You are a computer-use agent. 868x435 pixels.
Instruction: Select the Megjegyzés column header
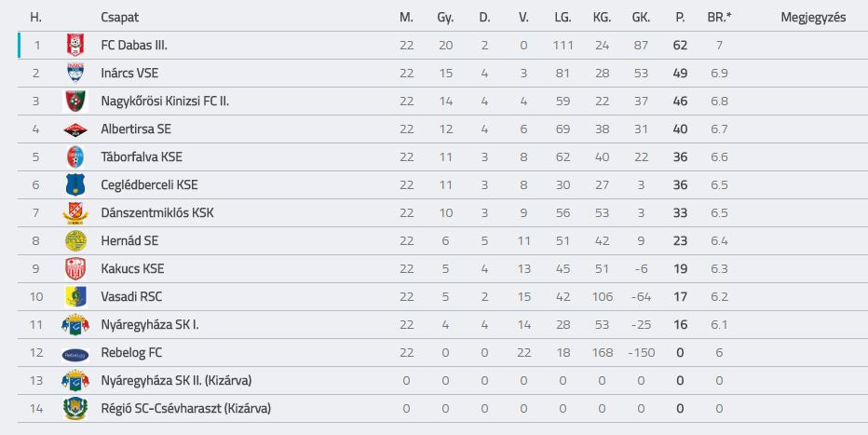[x=813, y=17]
